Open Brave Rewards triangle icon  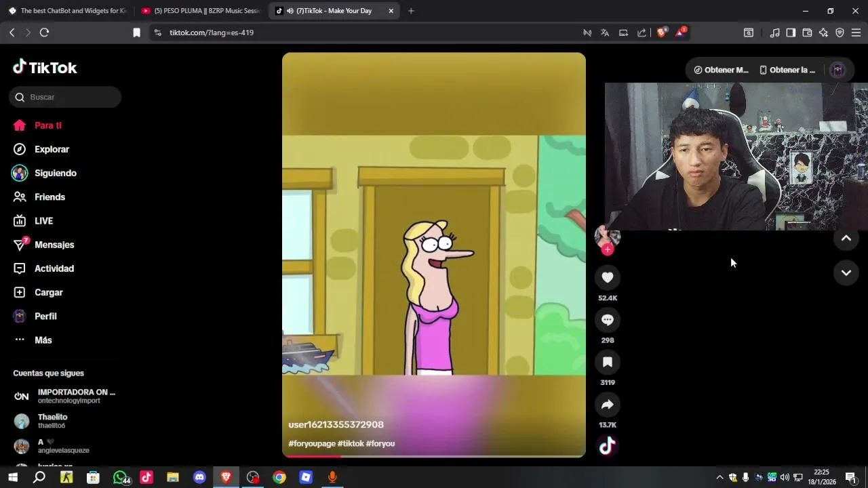(680, 33)
